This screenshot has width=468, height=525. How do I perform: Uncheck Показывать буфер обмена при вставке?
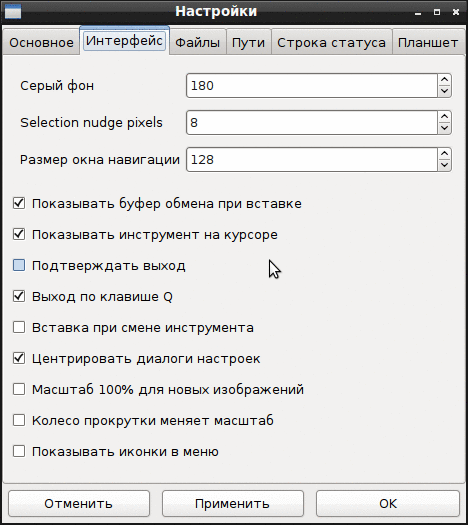click(19, 203)
